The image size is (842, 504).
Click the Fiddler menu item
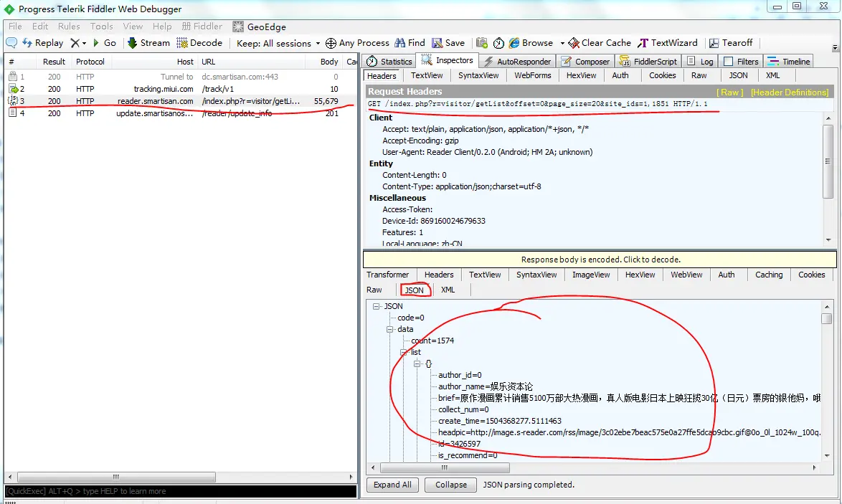click(202, 27)
